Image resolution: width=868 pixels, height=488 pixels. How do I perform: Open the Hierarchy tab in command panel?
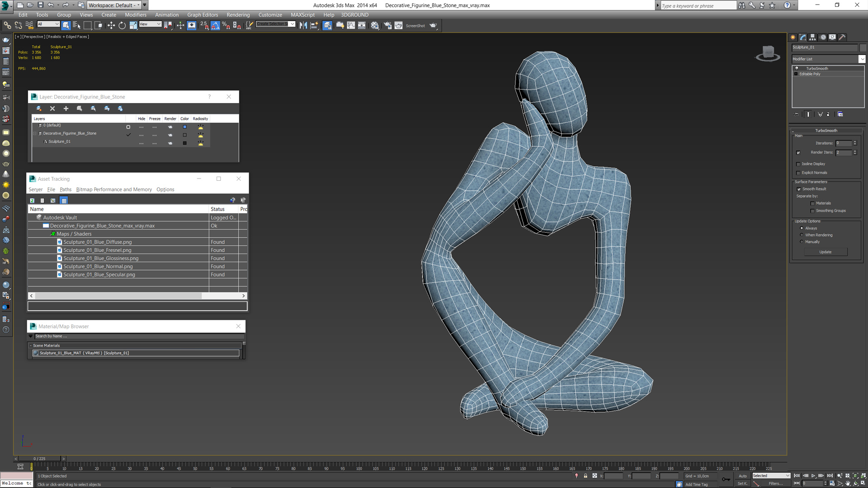812,38
